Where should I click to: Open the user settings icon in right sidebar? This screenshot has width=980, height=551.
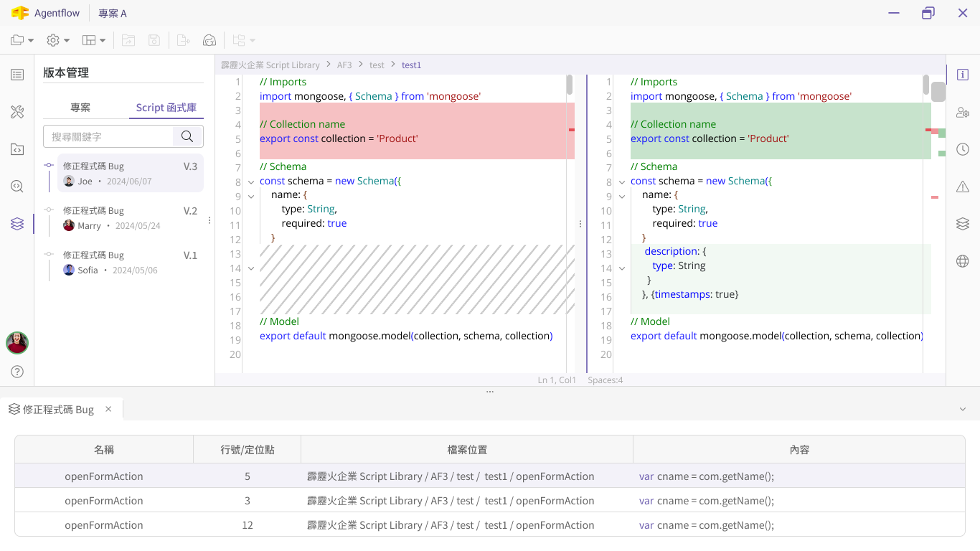coord(963,112)
